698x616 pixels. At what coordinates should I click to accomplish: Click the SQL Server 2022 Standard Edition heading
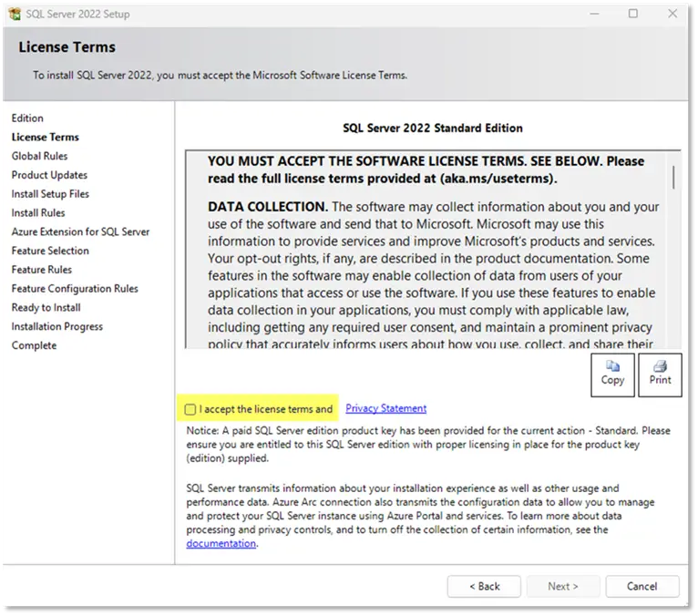pos(433,128)
